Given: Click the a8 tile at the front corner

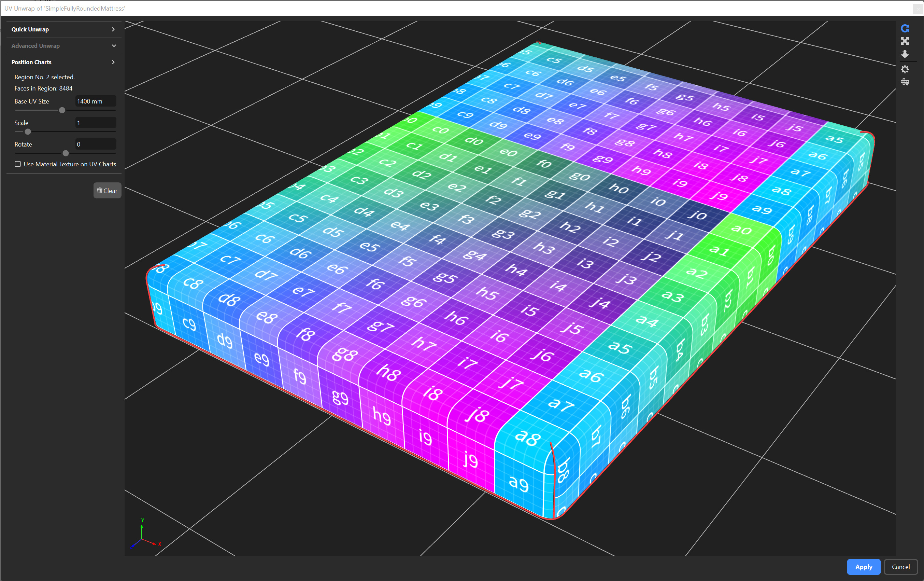Looking at the screenshot, I should click(x=528, y=438).
